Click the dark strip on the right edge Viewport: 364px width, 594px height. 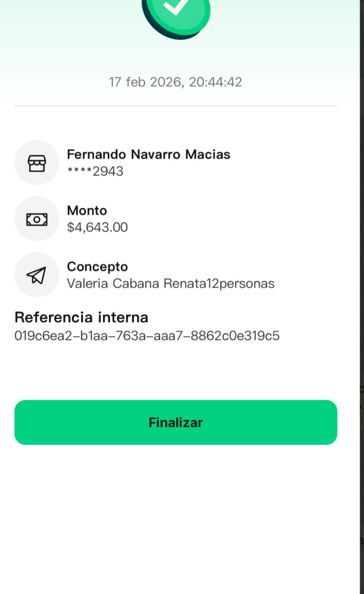(362, 264)
